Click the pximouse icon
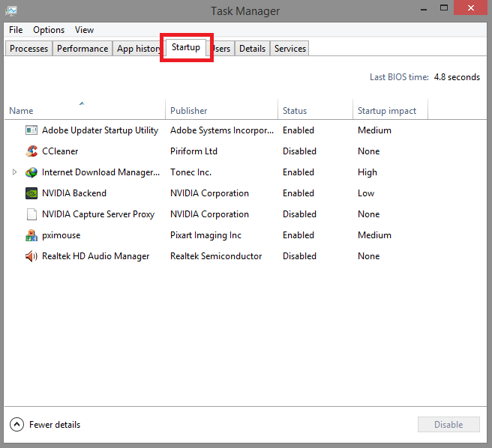 (31, 235)
